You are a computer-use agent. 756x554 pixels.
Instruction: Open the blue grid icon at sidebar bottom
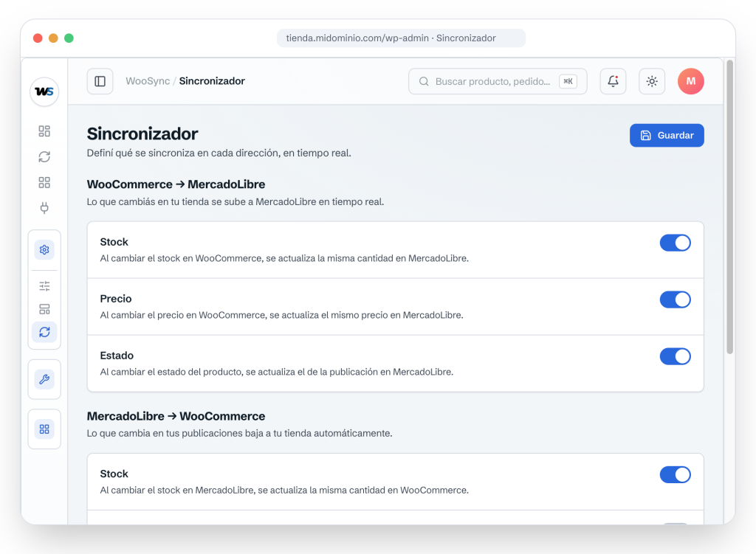point(44,429)
